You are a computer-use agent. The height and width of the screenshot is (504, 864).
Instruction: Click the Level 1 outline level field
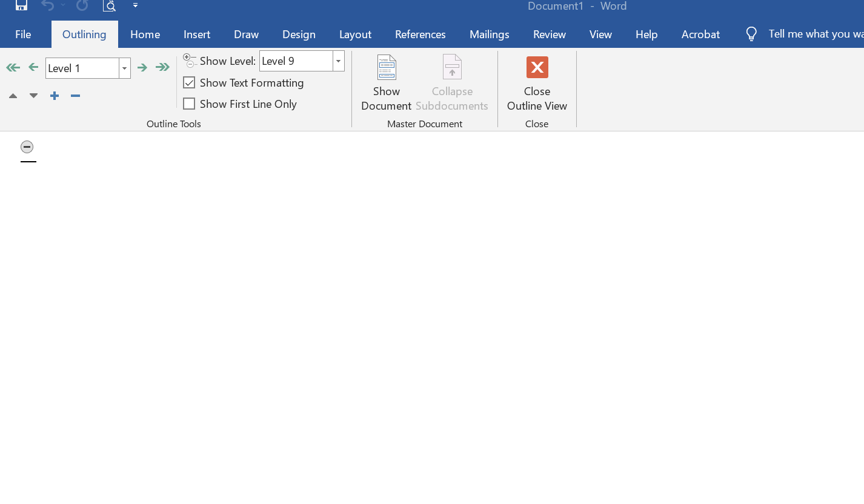pos(82,68)
